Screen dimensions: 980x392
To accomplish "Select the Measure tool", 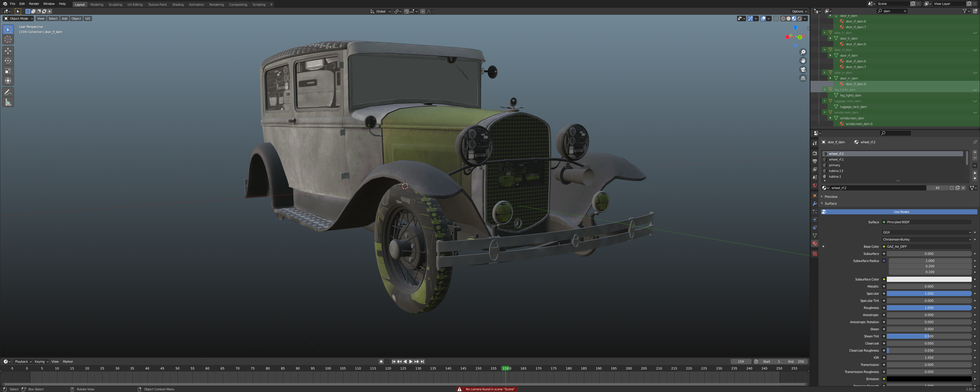I will point(8,102).
